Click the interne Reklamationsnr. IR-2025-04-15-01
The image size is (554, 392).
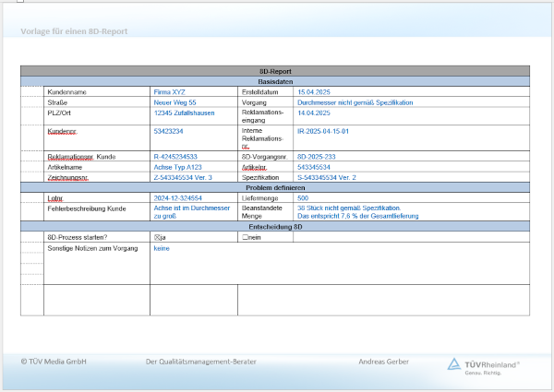pos(322,131)
